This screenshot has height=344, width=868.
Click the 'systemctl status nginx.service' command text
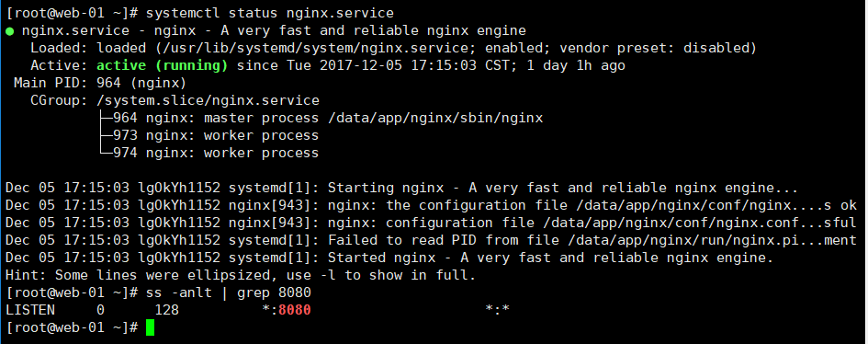pyautogui.click(x=270, y=13)
